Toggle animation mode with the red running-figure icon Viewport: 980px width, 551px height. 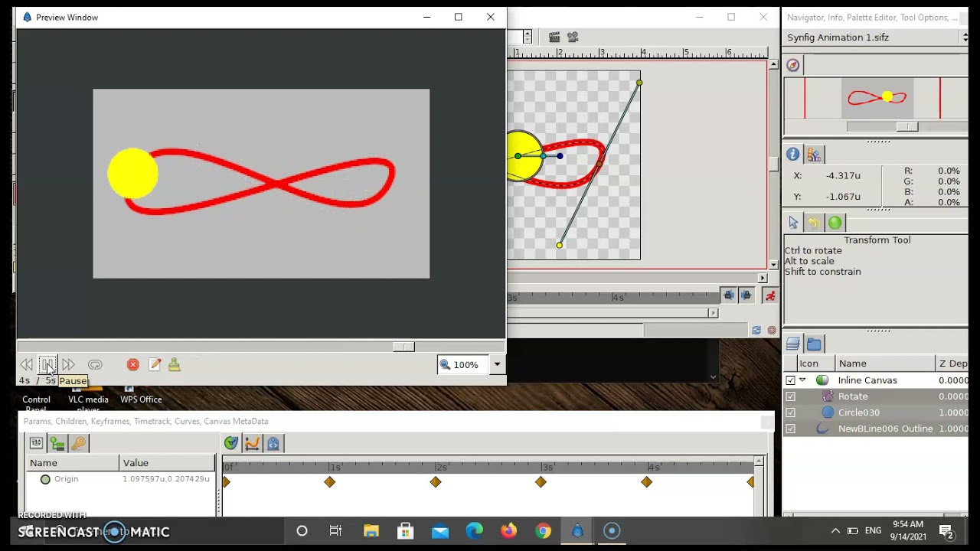pos(770,295)
